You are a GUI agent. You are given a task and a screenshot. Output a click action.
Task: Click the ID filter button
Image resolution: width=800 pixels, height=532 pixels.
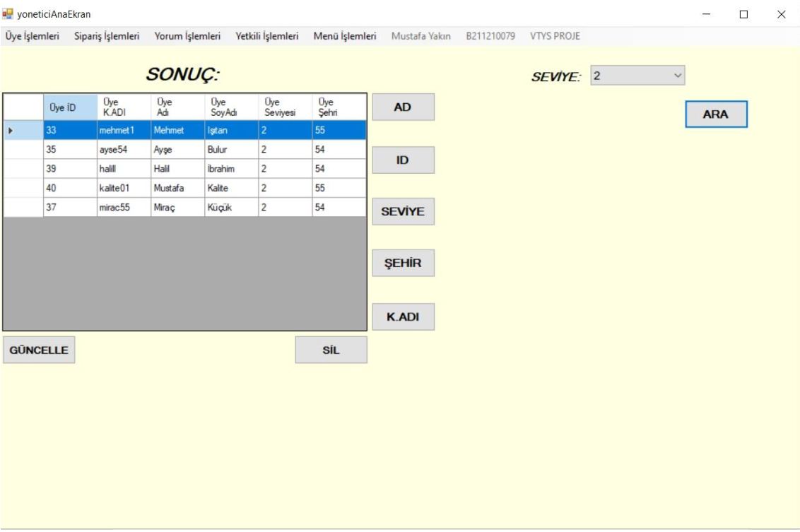click(x=403, y=160)
